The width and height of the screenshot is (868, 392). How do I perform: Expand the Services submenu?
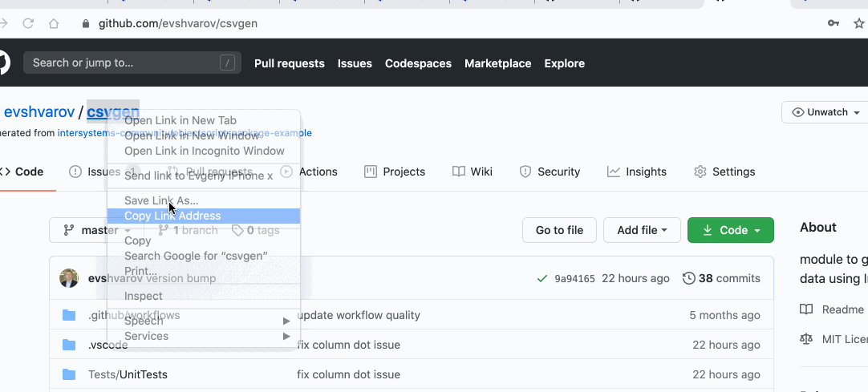[203, 336]
